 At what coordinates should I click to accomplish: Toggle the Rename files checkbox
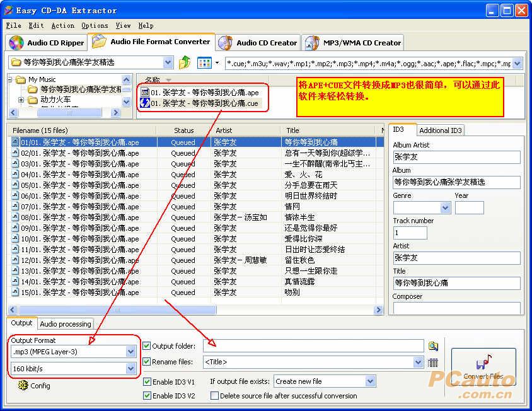(147, 361)
